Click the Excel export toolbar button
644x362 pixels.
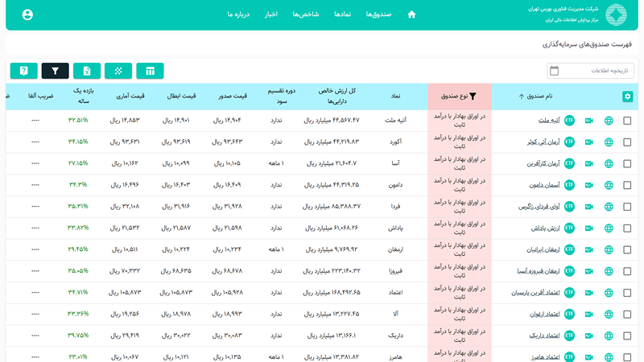click(x=87, y=71)
